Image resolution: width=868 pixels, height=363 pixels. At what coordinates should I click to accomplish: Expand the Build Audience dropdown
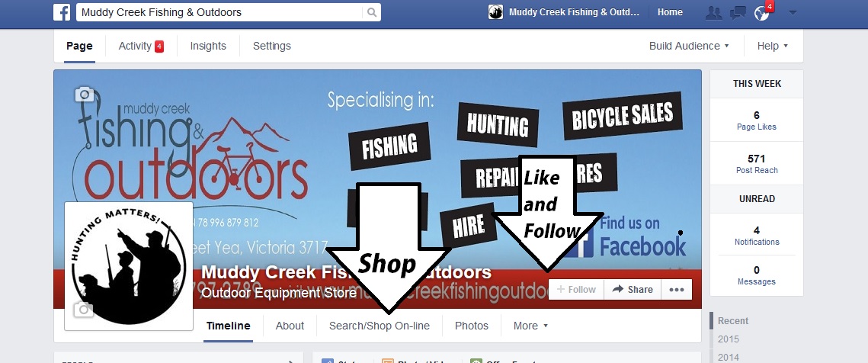click(689, 46)
